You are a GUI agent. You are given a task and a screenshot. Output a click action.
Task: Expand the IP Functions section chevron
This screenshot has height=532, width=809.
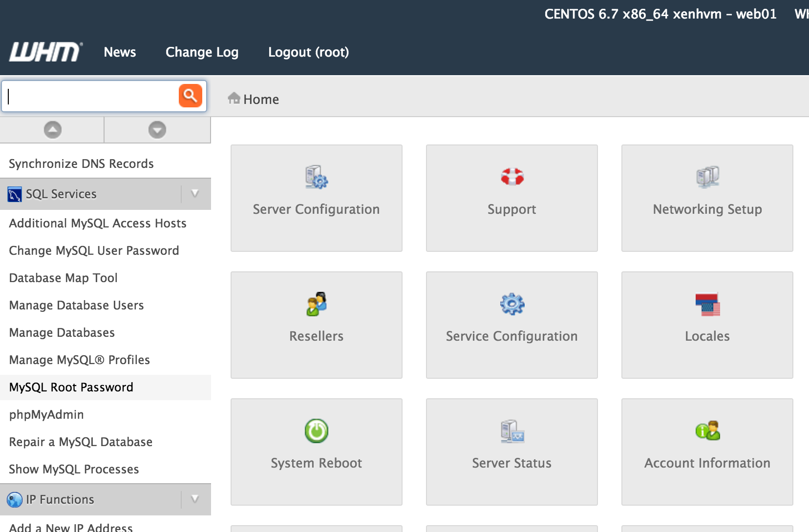195,499
